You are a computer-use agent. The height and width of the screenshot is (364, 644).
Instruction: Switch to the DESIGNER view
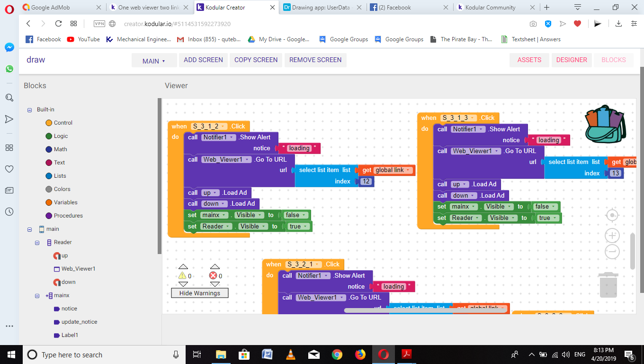point(572,60)
